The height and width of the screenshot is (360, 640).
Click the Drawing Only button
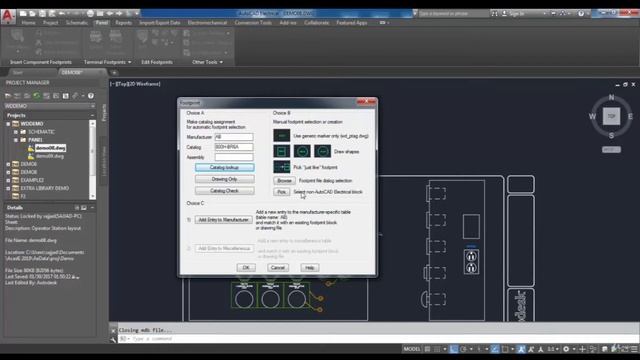tap(224, 179)
